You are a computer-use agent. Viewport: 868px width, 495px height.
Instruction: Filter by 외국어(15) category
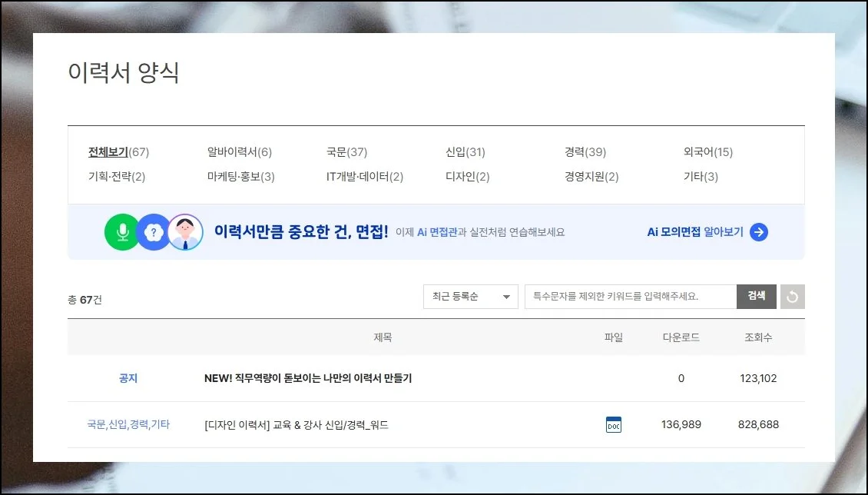click(x=707, y=152)
